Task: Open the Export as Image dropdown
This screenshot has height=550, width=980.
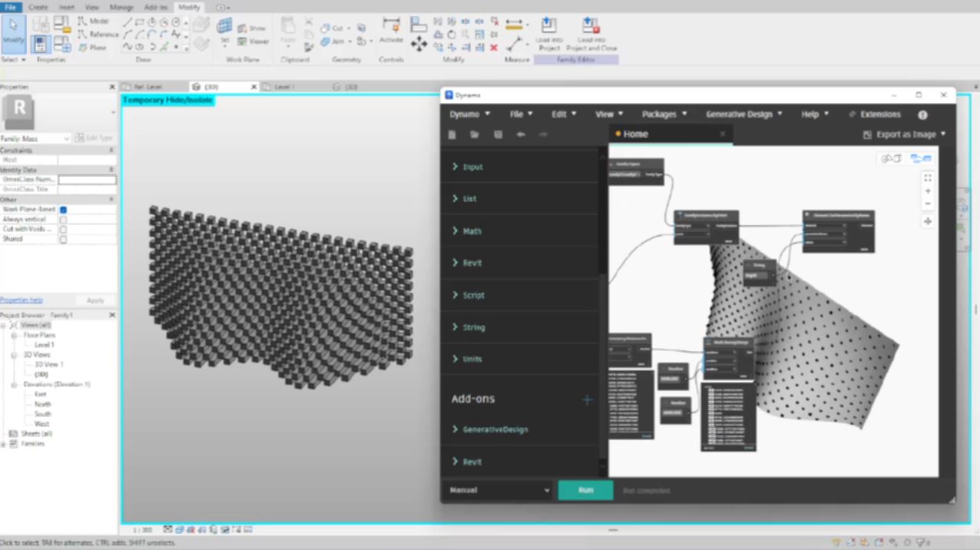Action: pyautogui.click(x=905, y=134)
